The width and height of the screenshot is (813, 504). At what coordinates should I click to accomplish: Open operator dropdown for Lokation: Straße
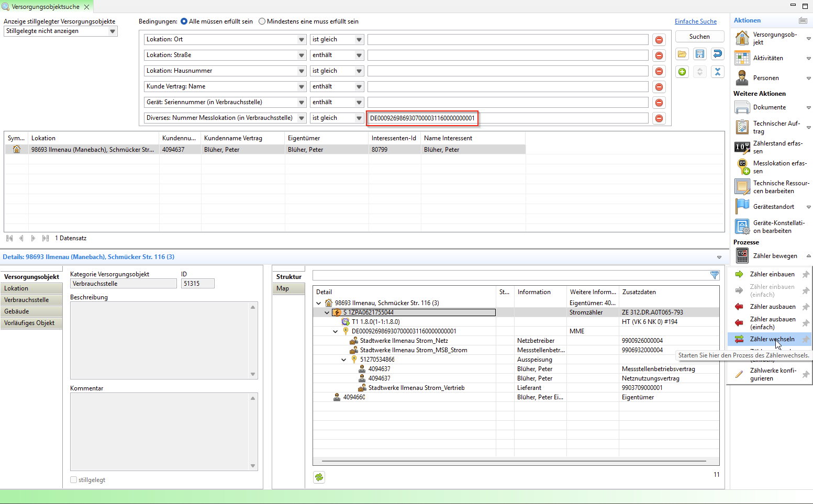[359, 55]
